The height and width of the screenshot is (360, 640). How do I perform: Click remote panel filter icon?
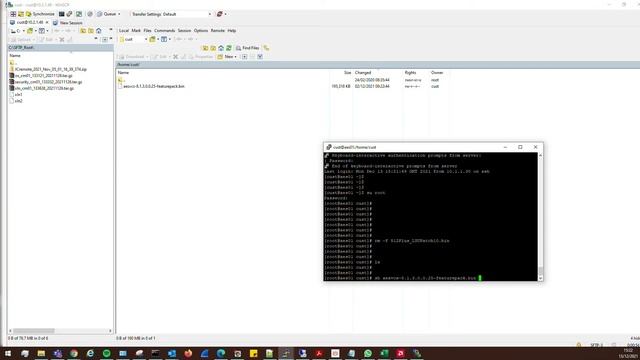(x=164, y=39)
